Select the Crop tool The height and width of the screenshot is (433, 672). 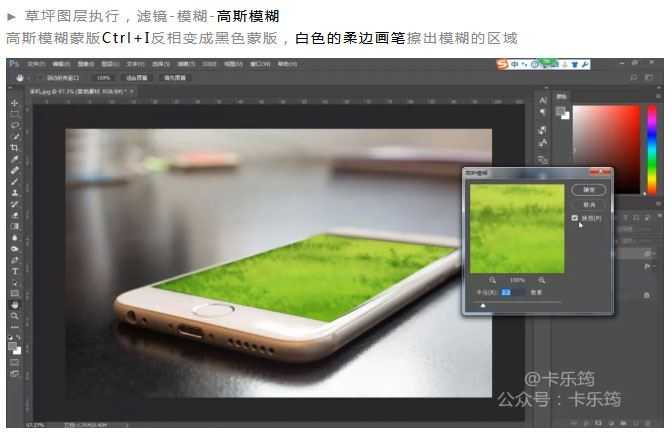[14, 148]
